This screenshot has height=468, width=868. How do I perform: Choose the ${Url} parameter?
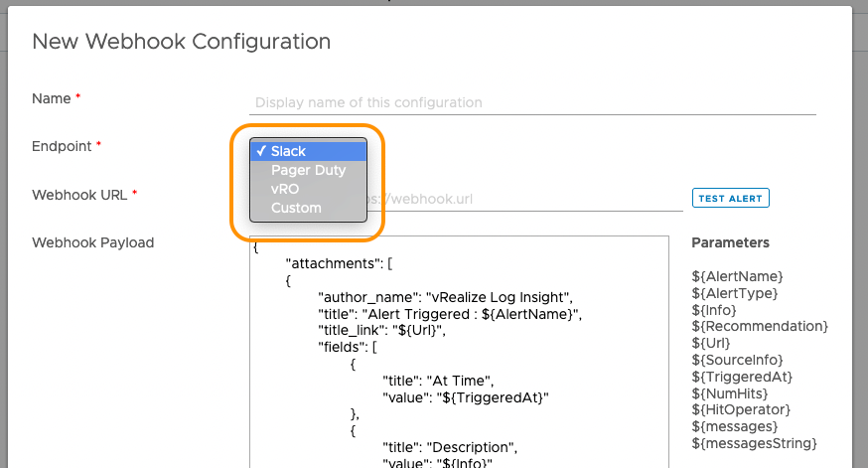(711, 343)
